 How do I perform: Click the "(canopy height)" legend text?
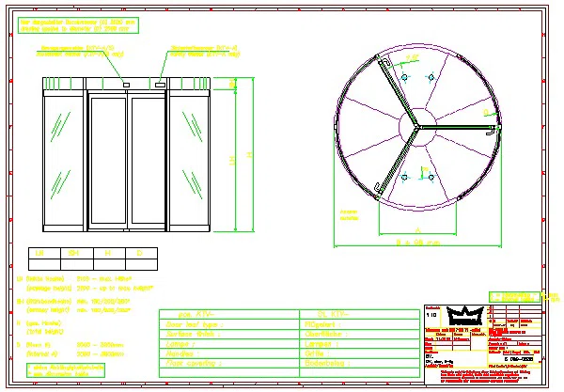[x=48, y=309]
